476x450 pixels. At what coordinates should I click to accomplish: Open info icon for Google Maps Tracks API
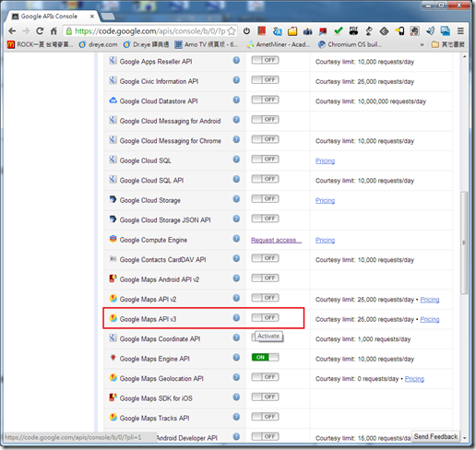click(236, 417)
